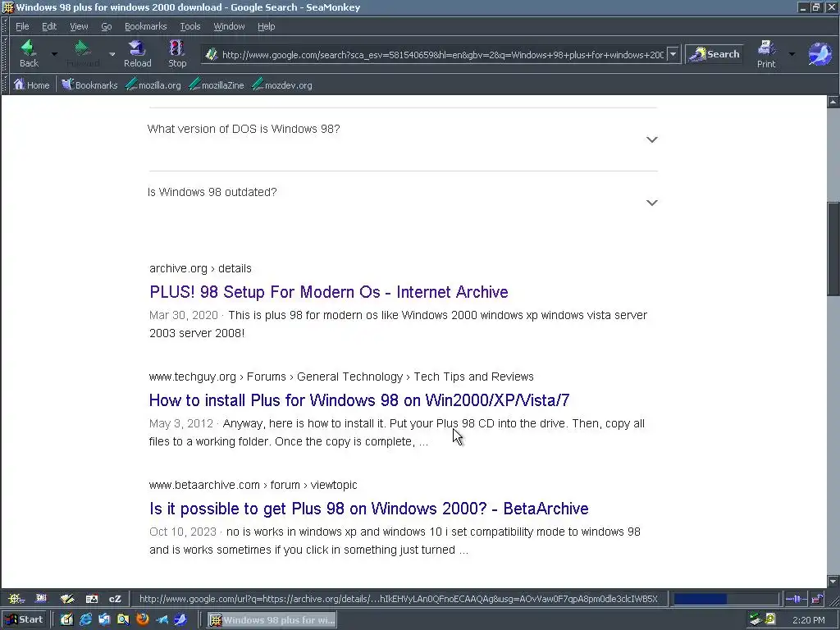Click the navigation toolbar grippy handle
Viewport: 840px width, 630px height.
click(6, 54)
